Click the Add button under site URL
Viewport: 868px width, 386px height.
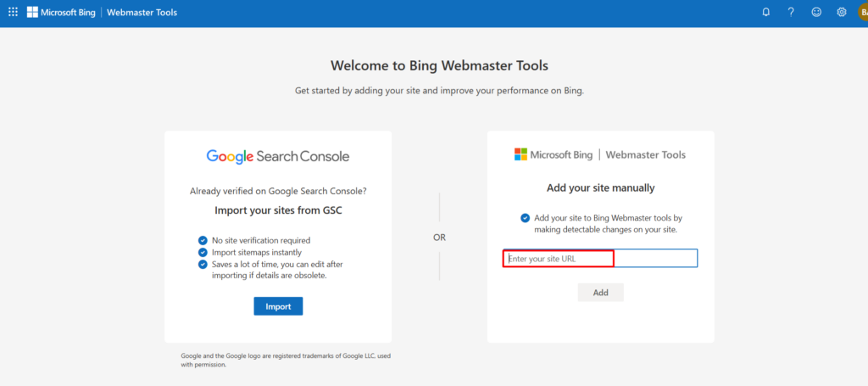(x=601, y=293)
